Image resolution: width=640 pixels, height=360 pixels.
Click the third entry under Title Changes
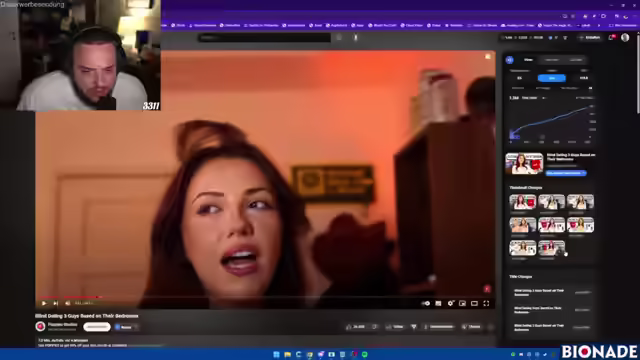click(x=552, y=327)
